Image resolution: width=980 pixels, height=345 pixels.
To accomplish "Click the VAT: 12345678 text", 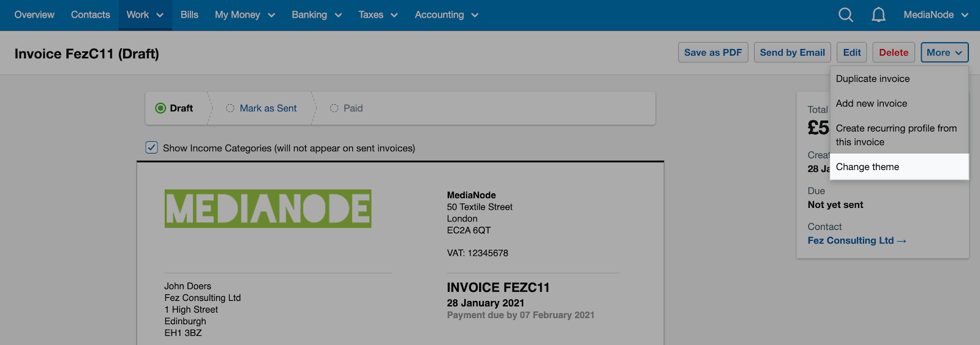I will coord(478,253).
